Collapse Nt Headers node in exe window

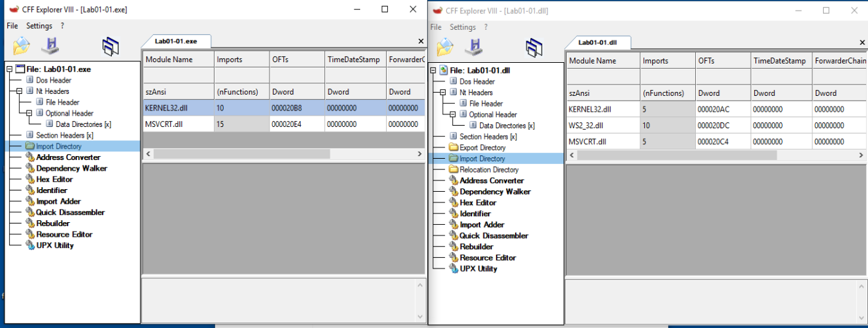(x=19, y=91)
